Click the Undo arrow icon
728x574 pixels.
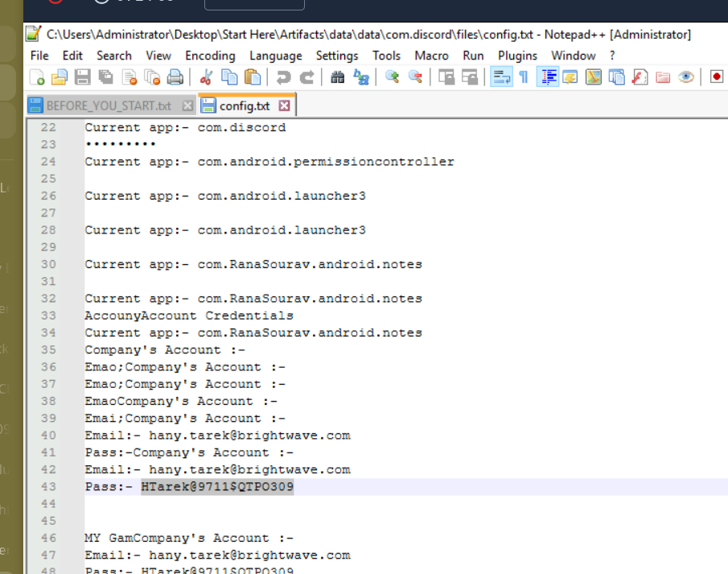point(283,77)
